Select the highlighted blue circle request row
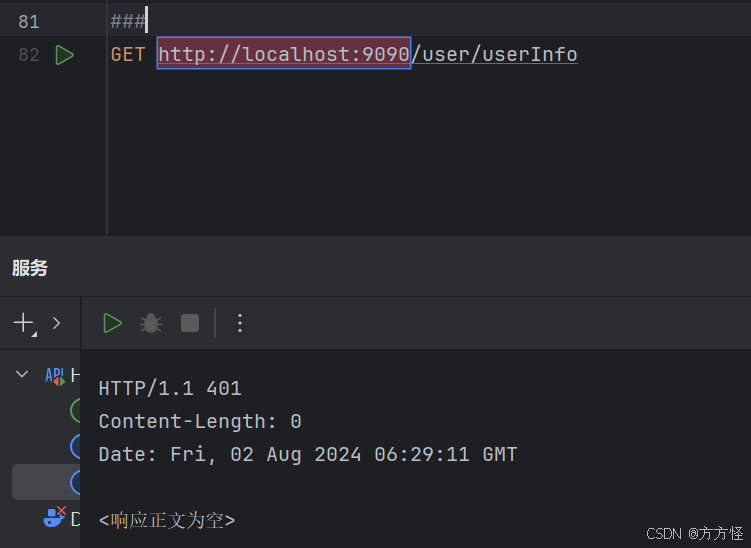This screenshot has width=751, height=548. [x=46, y=482]
